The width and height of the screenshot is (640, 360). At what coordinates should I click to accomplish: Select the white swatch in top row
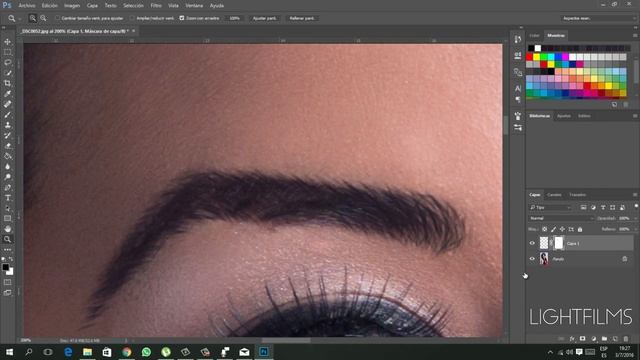538,48
